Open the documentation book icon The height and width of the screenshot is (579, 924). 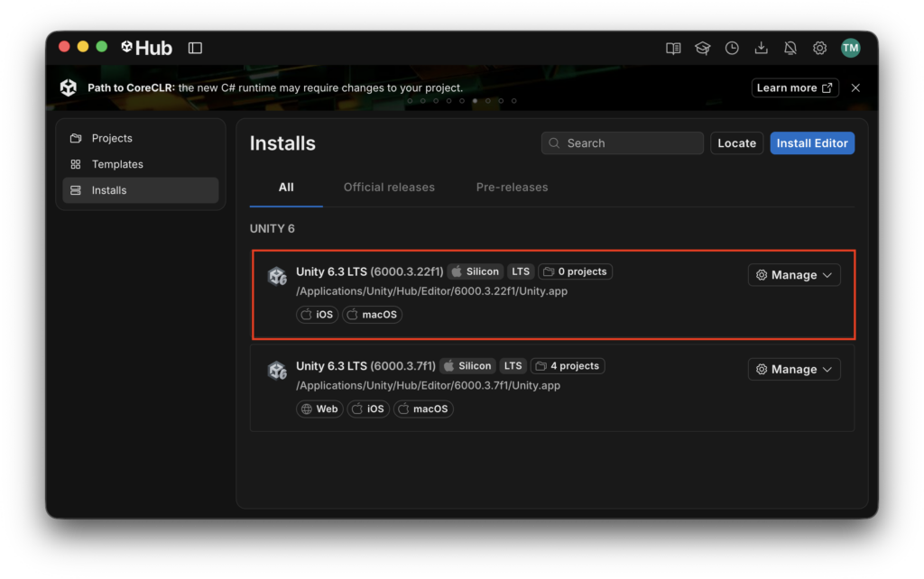click(673, 48)
